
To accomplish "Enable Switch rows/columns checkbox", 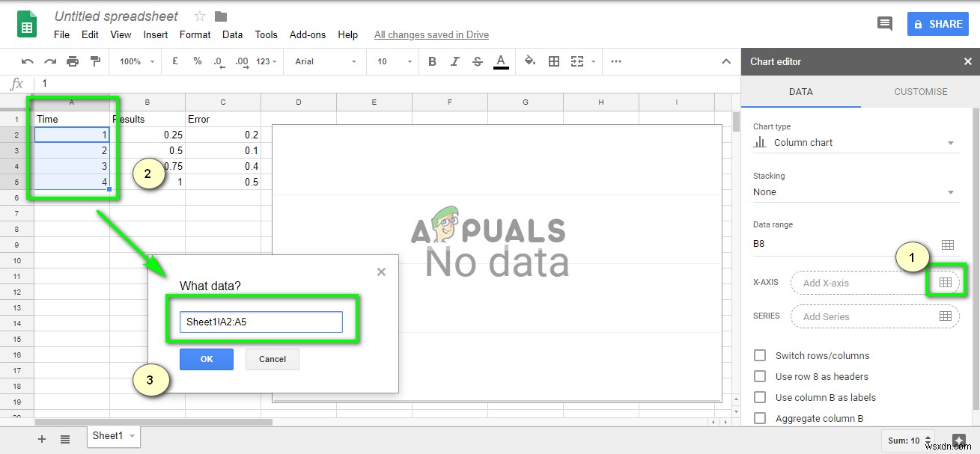I will point(760,355).
